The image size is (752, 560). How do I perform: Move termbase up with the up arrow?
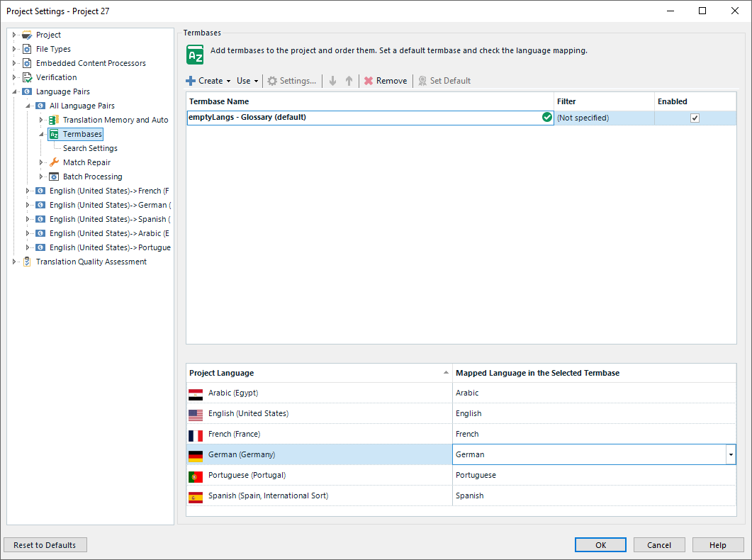(x=349, y=81)
